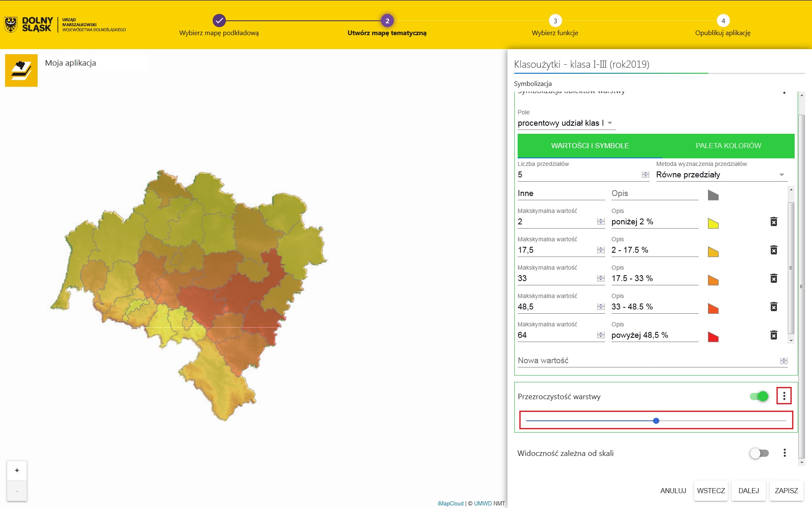812x508 pixels.
Task: Delete the '2 - 17.5 %' range row
Action: click(x=774, y=250)
